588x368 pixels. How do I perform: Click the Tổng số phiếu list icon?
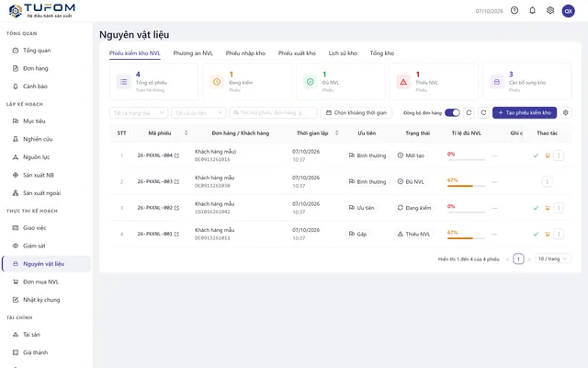pyautogui.click(x=123, y=82)
